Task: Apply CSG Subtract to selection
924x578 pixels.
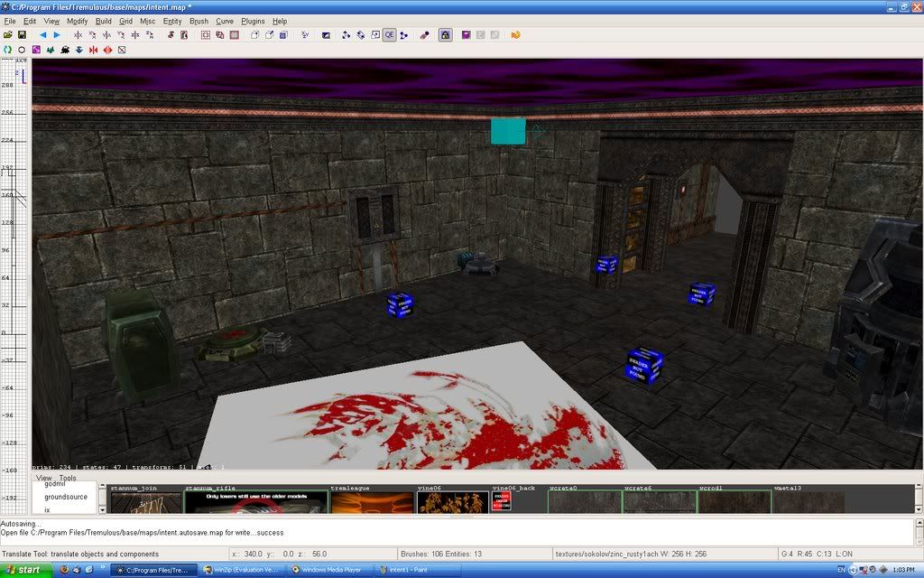Action: point(205,35)
